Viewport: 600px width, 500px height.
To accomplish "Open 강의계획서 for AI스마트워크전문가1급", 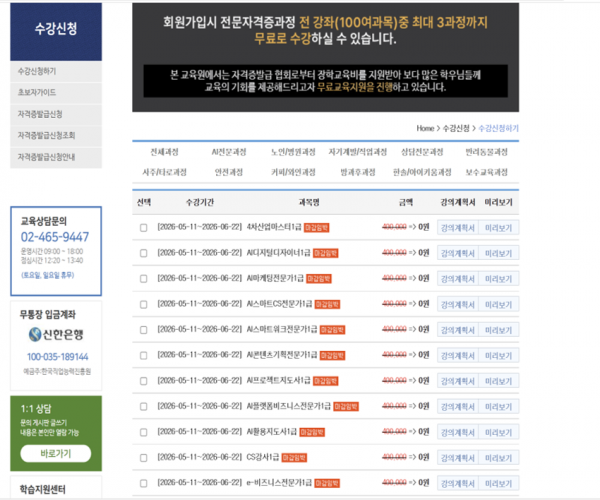I will (x=458, y=330).
